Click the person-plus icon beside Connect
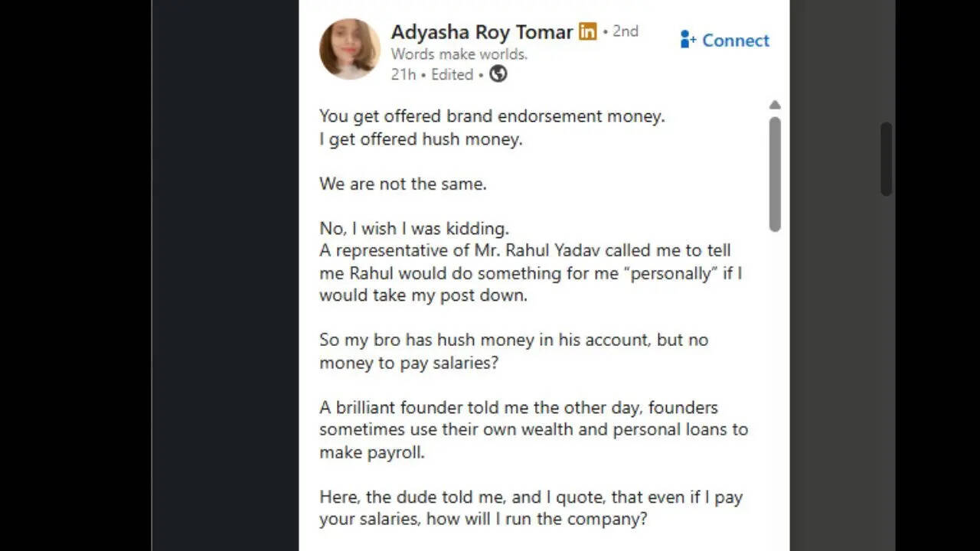980x551 pixels. point(688,40)
